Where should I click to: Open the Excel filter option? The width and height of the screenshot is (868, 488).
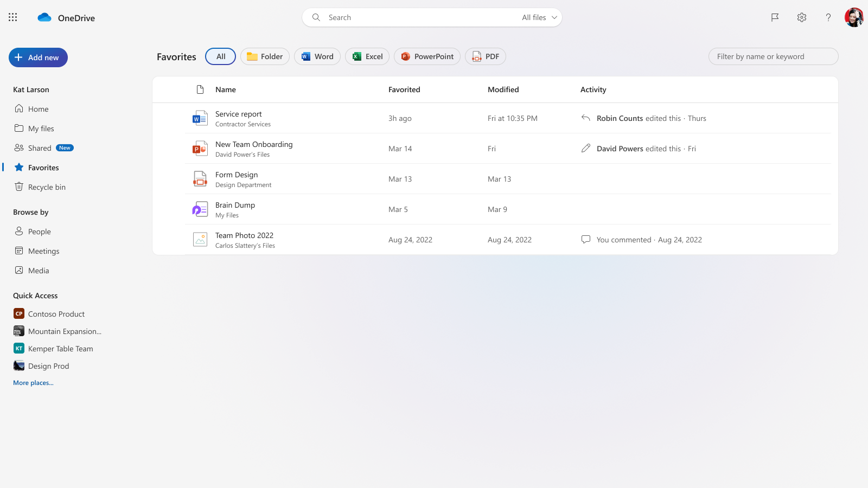pos(367,56)
